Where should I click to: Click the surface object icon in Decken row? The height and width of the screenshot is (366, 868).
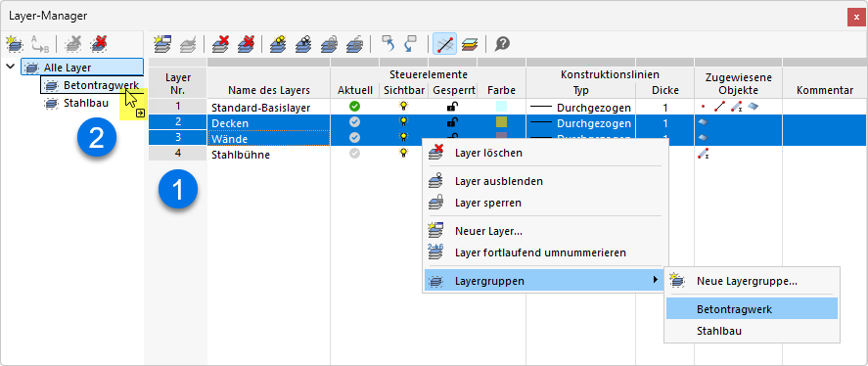[x=703, y=122]
